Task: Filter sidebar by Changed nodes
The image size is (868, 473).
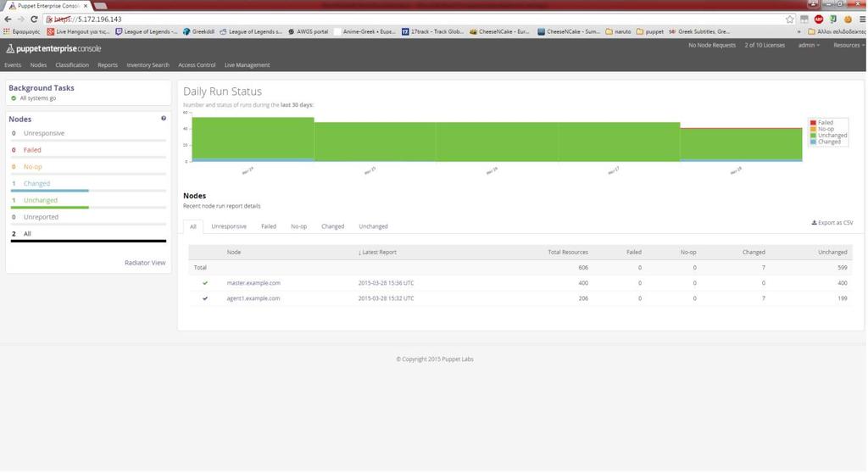Action: pos(36,183)
